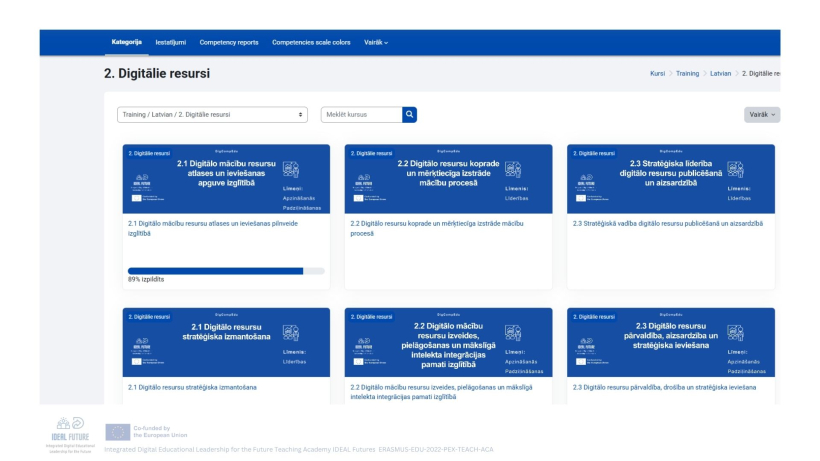Click category badge on 2.1 stratēģiska izmantošana card

pyautogui.click(x=149, y=317)
